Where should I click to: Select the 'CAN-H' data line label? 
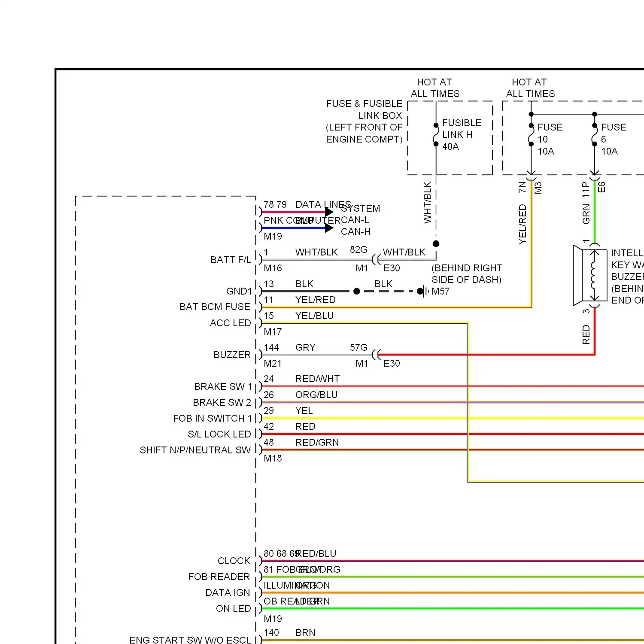pos(355,231)
